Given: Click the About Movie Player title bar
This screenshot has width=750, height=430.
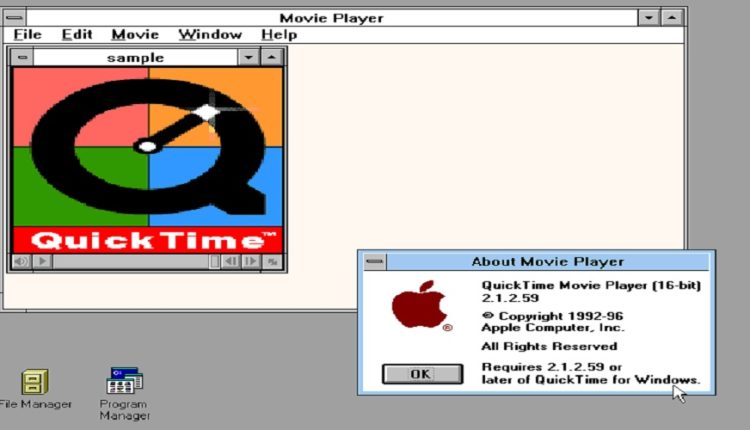Looking at the screenshot, I should tap(548, 261).
